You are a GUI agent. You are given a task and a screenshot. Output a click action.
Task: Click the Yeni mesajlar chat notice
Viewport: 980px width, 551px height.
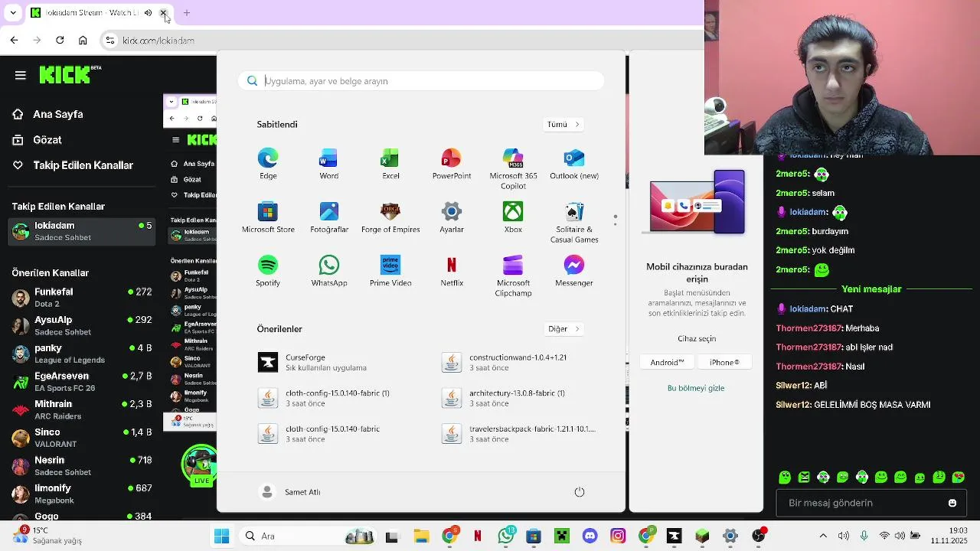871,289
